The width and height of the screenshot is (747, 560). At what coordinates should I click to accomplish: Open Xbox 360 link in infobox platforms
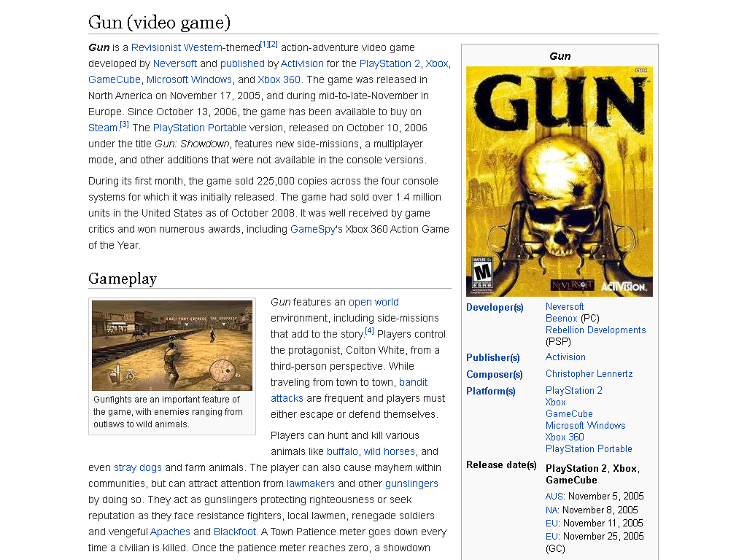pyautogui.click(x=565, y=437)
